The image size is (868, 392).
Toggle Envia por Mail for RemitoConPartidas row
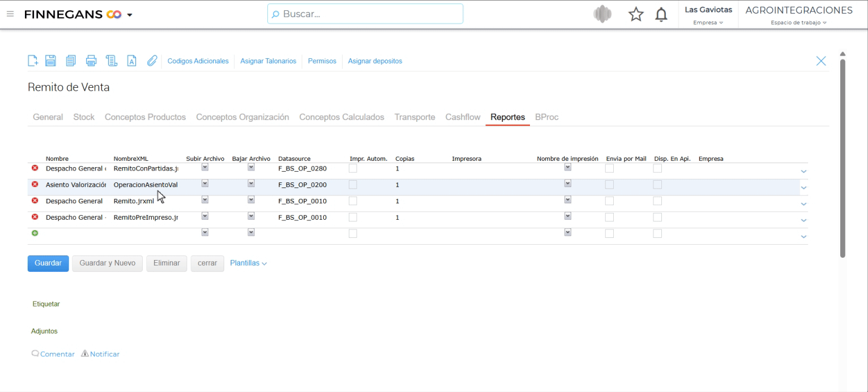click(610, 168)
